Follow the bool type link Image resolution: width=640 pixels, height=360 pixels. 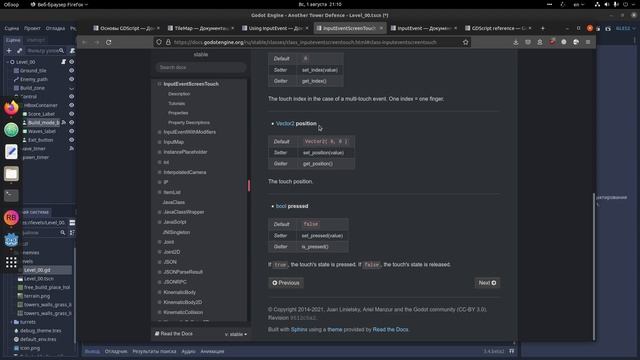point(281,206)
